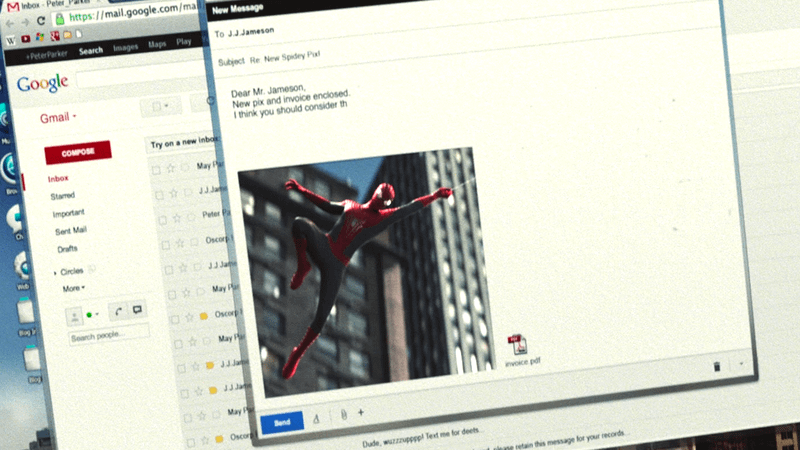Click the plus insert icon beside paperclip
Screen dimensions: 800x450
pyautogui.click(x=361, y=412)
